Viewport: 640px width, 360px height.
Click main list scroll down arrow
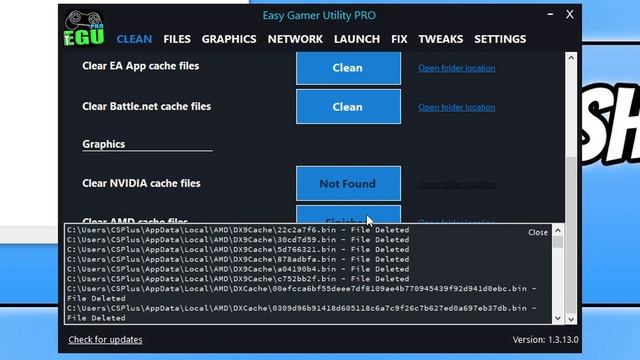point(571,319)
